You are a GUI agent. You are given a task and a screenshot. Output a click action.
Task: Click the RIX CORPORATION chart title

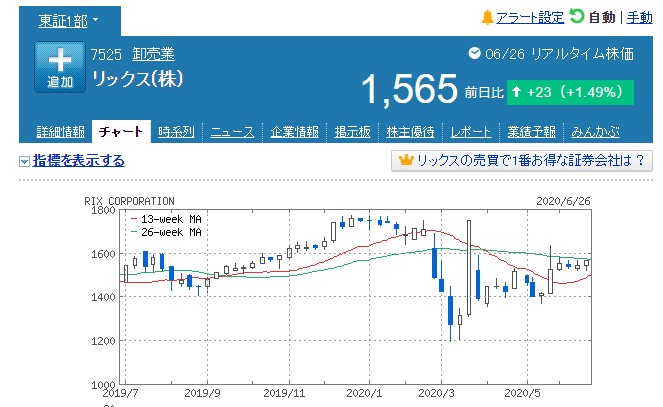(129, 201)
